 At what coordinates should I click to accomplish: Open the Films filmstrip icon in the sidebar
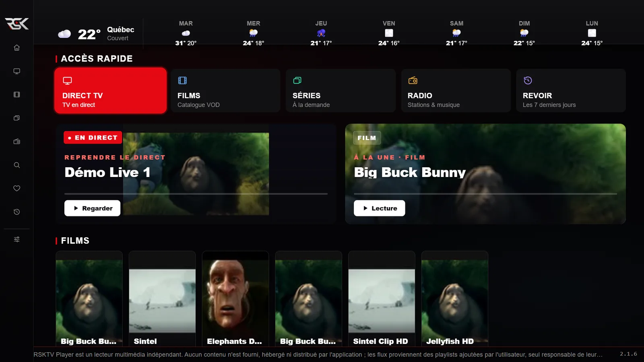coord(17,95)
